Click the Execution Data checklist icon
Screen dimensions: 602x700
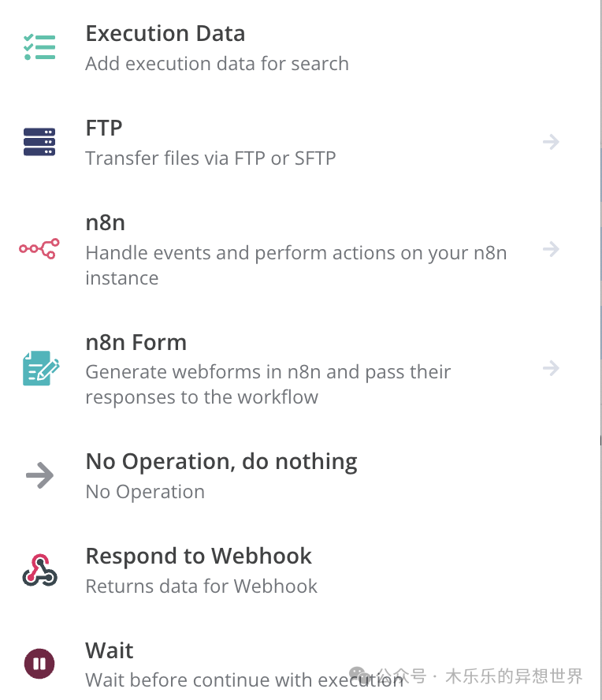(39, 47)
